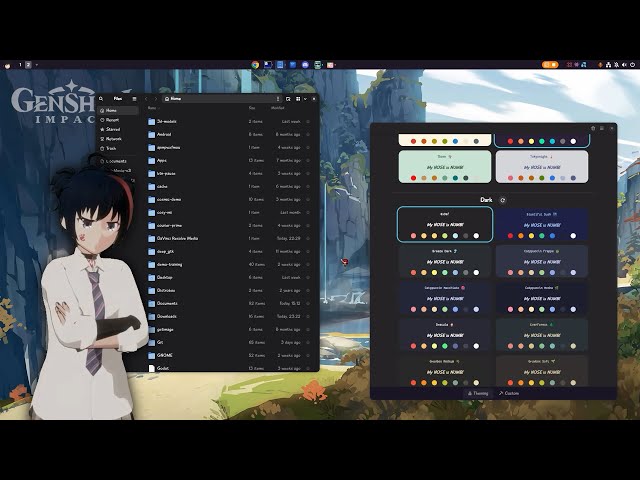Select the demo-training folder
640x480 pixels.
tap(231, 264)
